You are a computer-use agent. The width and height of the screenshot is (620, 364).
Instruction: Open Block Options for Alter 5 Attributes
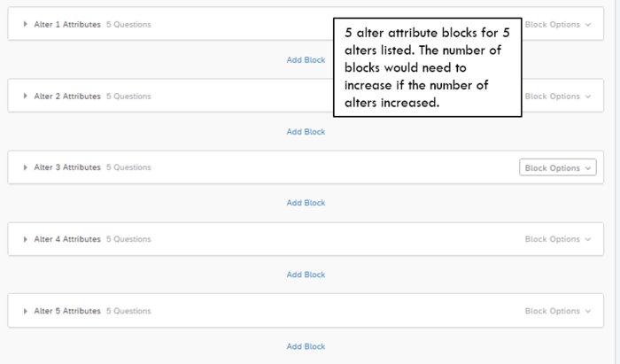[558, 311]
